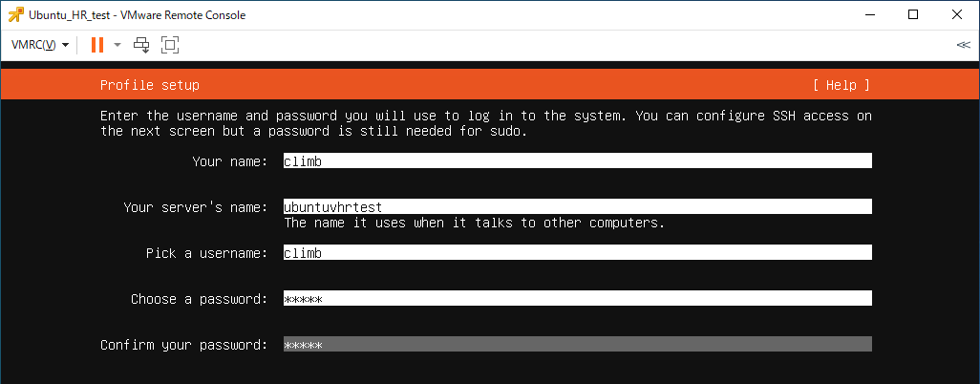Screen dimensions: 980x384
Task: Collapse the toolbar with the double chevron
Action: [x=963, y=45]
